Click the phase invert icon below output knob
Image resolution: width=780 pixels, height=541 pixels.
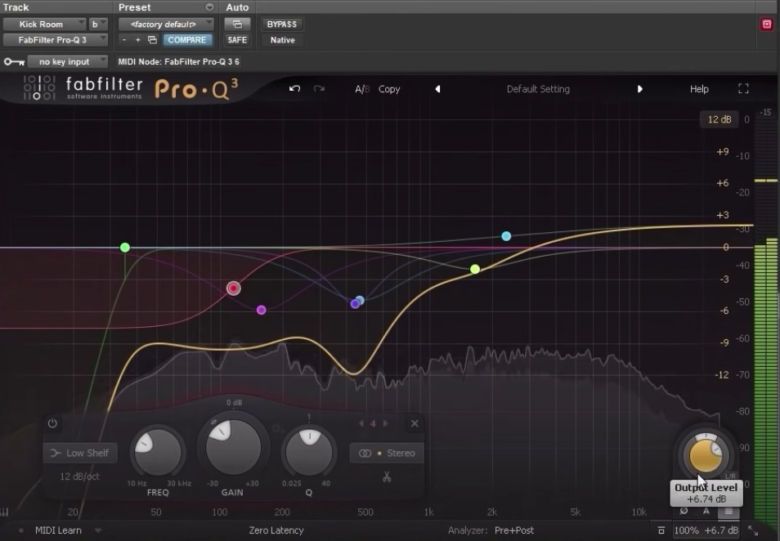684,511
